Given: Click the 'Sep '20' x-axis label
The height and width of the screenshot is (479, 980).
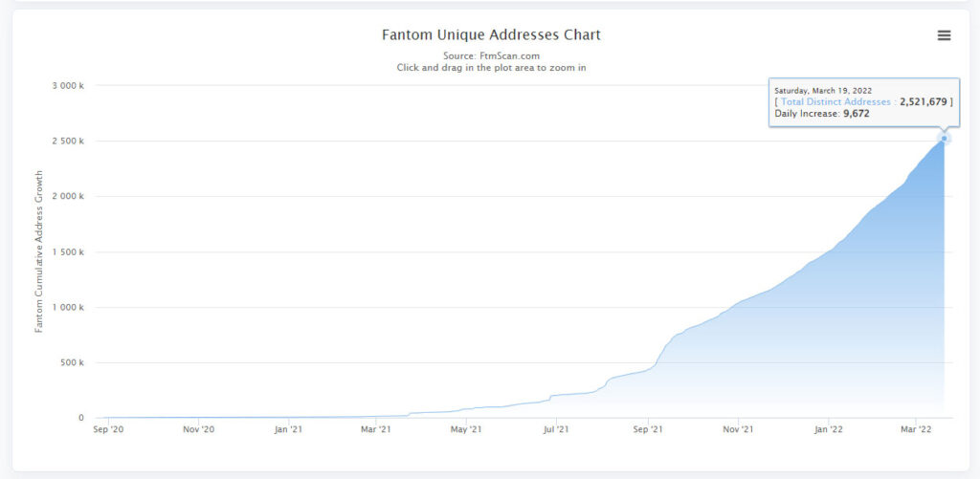Looking at the screenshot, I should tap(109, 429).
